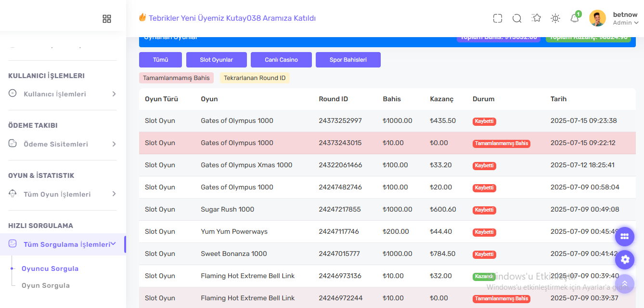This screenshot has width=644, height=308.
Task: Click the favorites star icon in the header
Action: [536, 18]
